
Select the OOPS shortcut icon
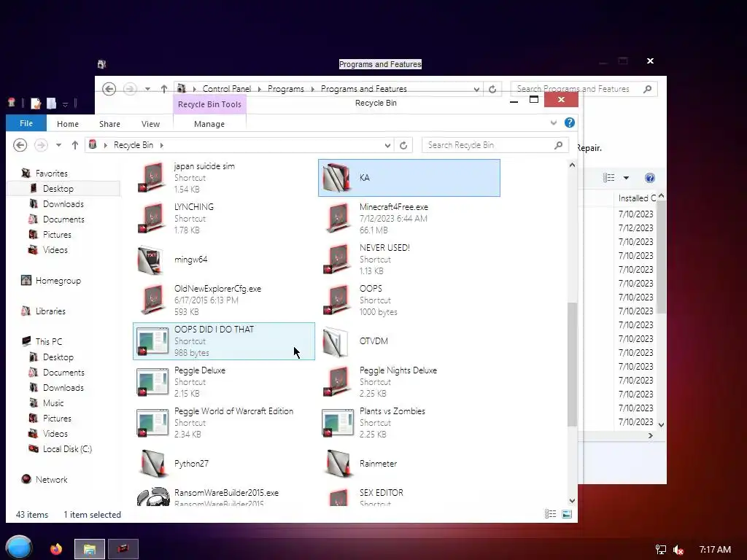pyautogui.click(x=338, y=300)
